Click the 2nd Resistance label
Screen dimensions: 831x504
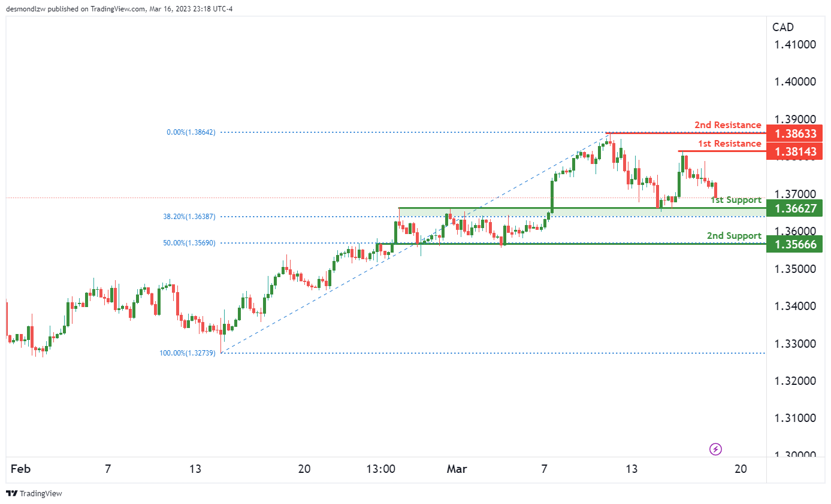pos(727,125)
